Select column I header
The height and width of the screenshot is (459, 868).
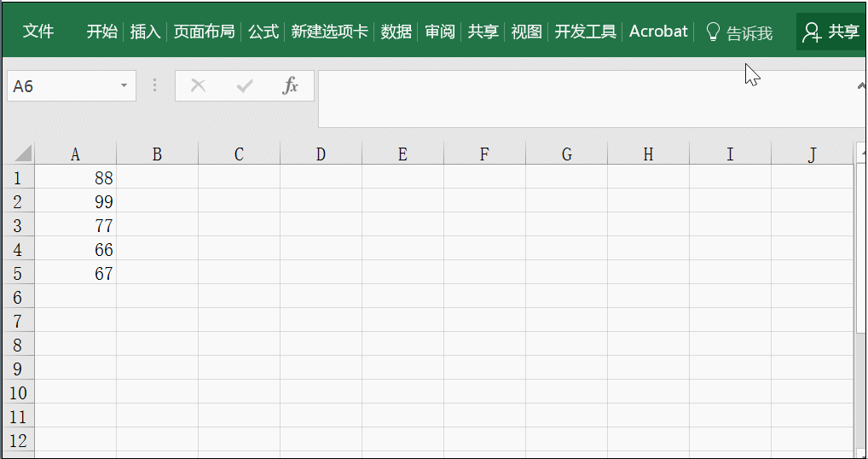point(730,154)
